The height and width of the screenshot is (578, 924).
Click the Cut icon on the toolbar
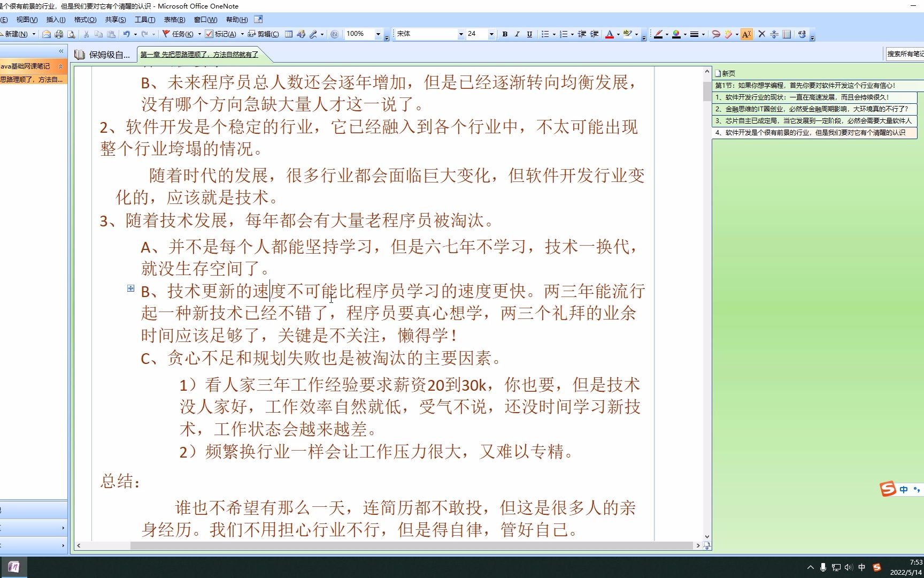click(86, 34)
